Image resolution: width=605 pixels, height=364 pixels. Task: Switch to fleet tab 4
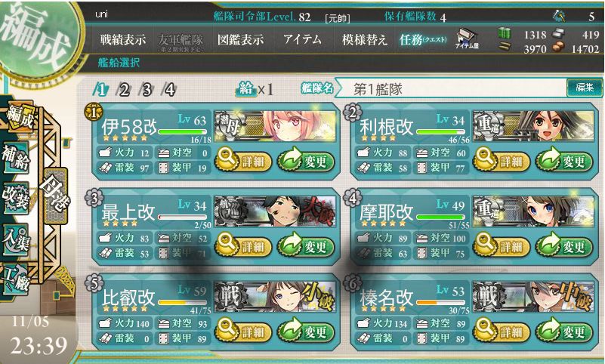point(170,90)
